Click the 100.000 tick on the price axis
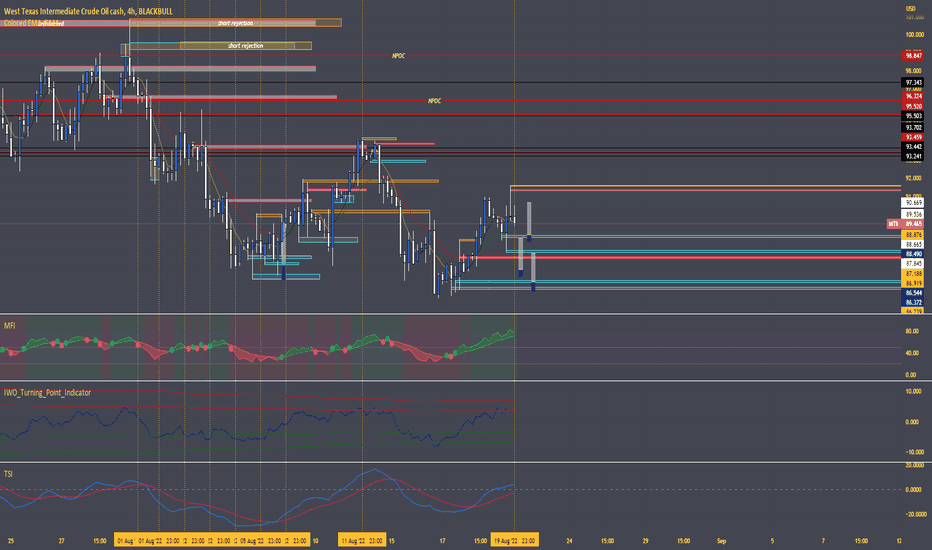 pyautogui.click(x=914, y=35)
